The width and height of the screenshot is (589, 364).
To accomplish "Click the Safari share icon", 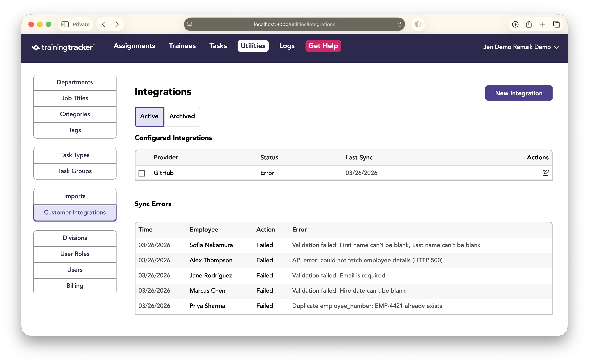I will click(529, 24).
